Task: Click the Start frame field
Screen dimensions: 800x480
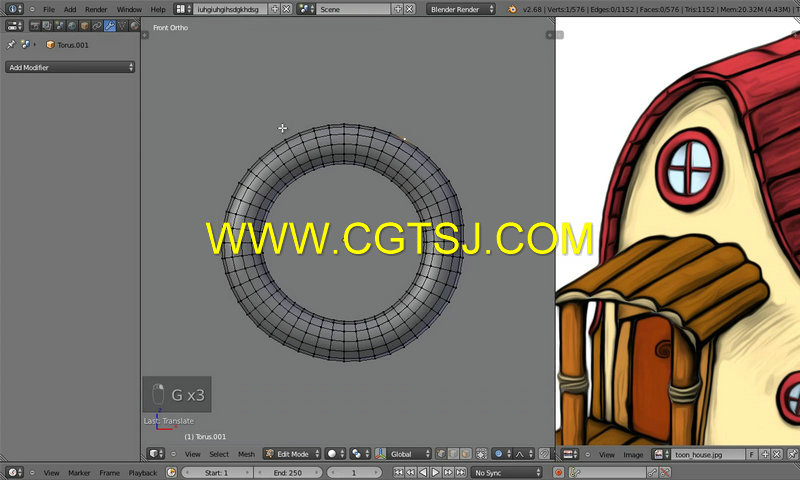Action: coord(217,473)
